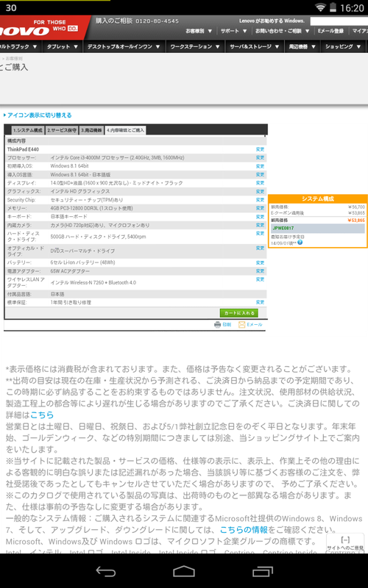
Task: Open the 周辺機器 menu
Action: [x=302, y=46]
